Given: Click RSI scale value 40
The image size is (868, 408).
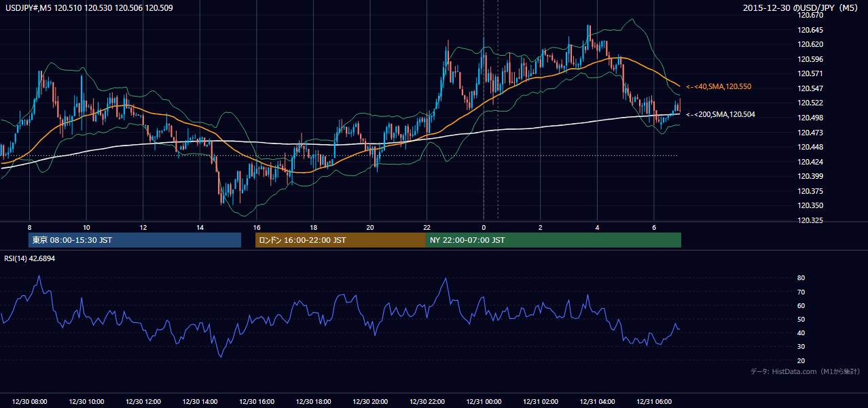Looking at the screenshot, I should click(x=801, y=333).
